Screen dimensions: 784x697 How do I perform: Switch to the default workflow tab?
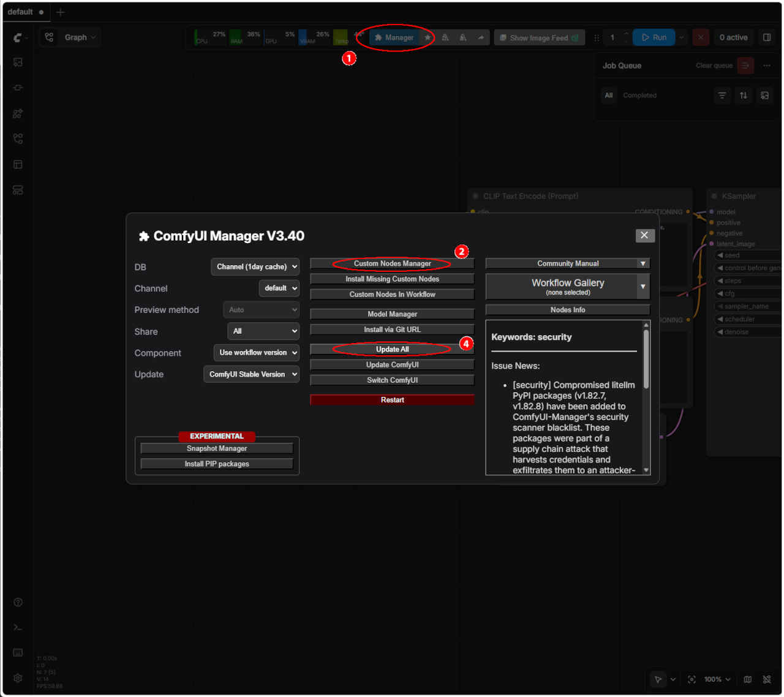[x=26, y=12]
